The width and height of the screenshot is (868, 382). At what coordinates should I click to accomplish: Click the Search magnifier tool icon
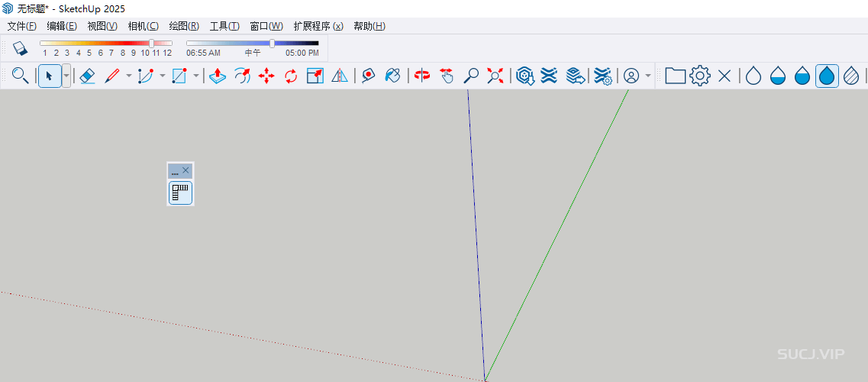(x=21, y=76)
